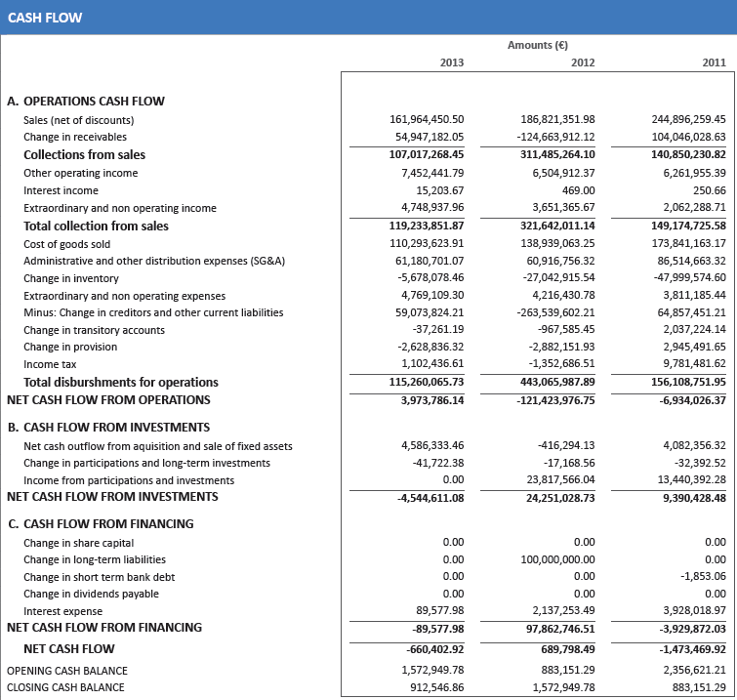Select the Cost of goods sold label
The image size is (737, 700).
(x=66, y=244)
